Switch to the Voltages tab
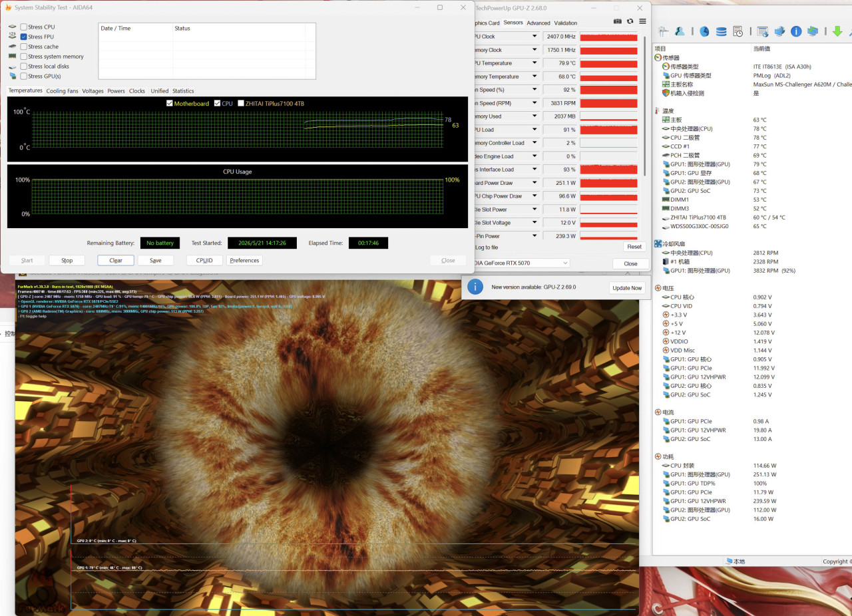852x616 pixels. click(x=93, y=91)
